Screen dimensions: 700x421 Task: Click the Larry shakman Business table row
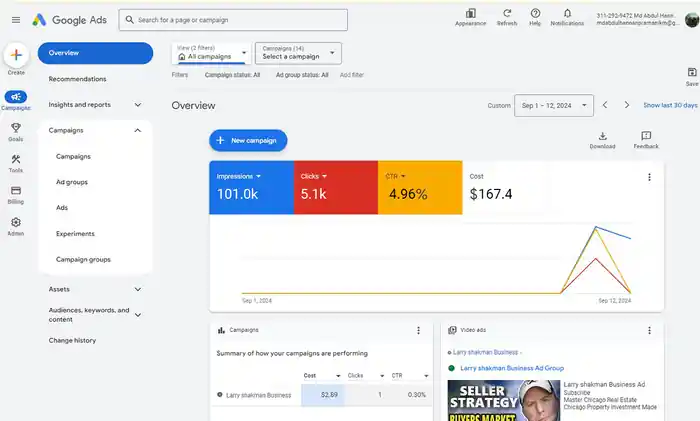[321, 395]
